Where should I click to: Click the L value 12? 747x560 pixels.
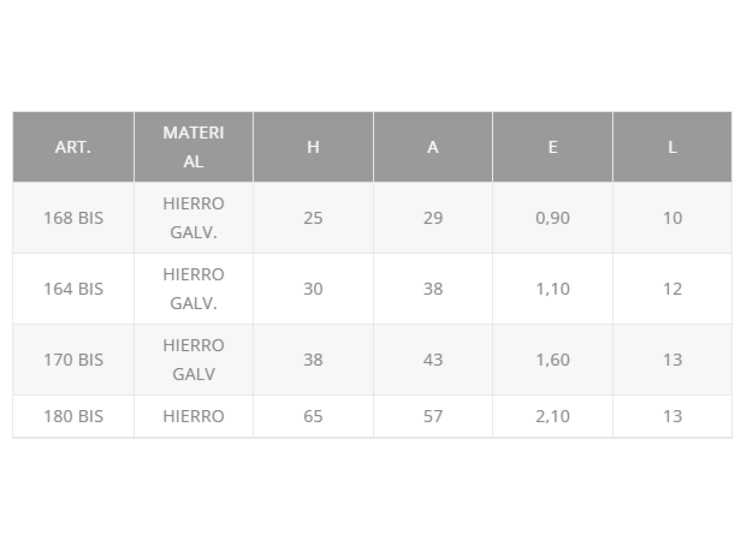672,289
